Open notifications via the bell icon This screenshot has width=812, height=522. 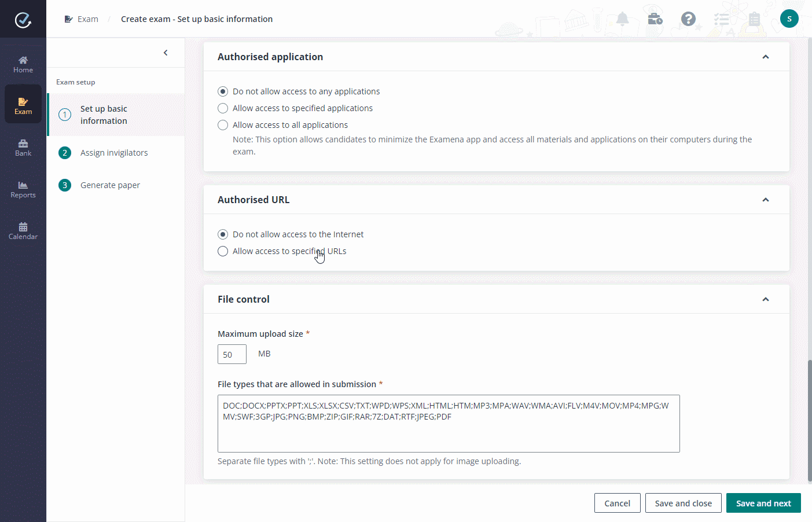coord(621,19)
